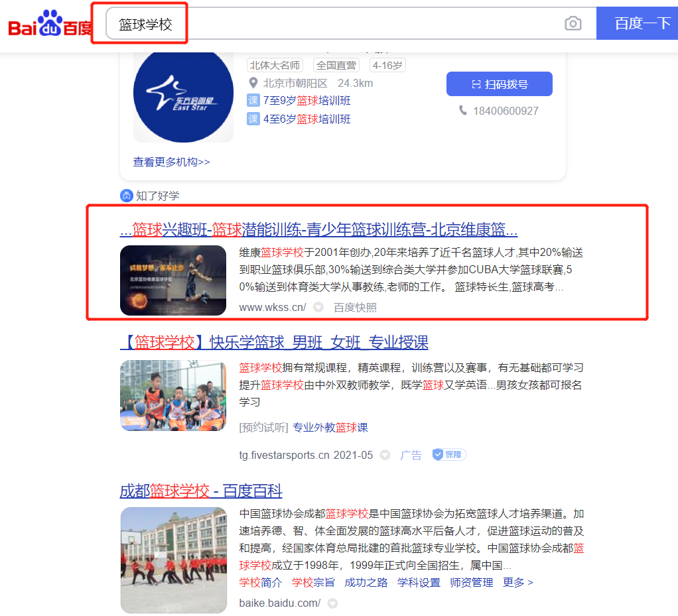Image resolution: width=678 pixels, height=616 pixels.
Task: Click the 维康篮球学校于2001年创办 description text
Action: [x=411, y=270]
